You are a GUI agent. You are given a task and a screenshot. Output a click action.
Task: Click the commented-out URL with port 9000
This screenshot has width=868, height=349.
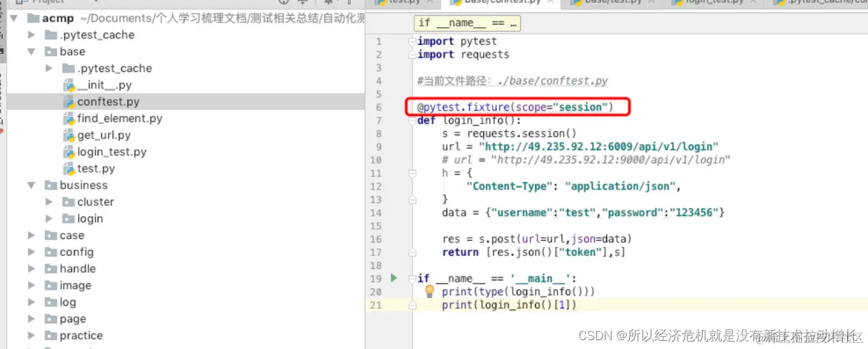(586, 160)
